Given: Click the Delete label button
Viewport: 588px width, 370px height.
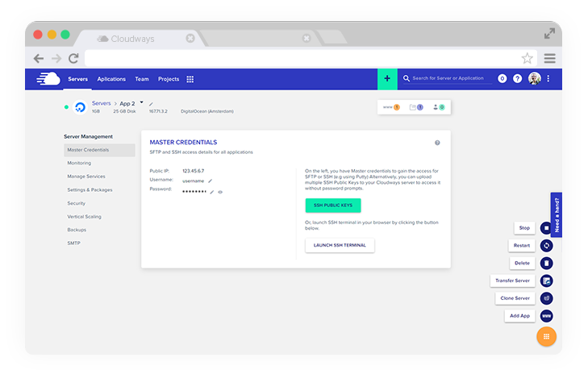Looking at the screenshot, I should pos(522,263).
